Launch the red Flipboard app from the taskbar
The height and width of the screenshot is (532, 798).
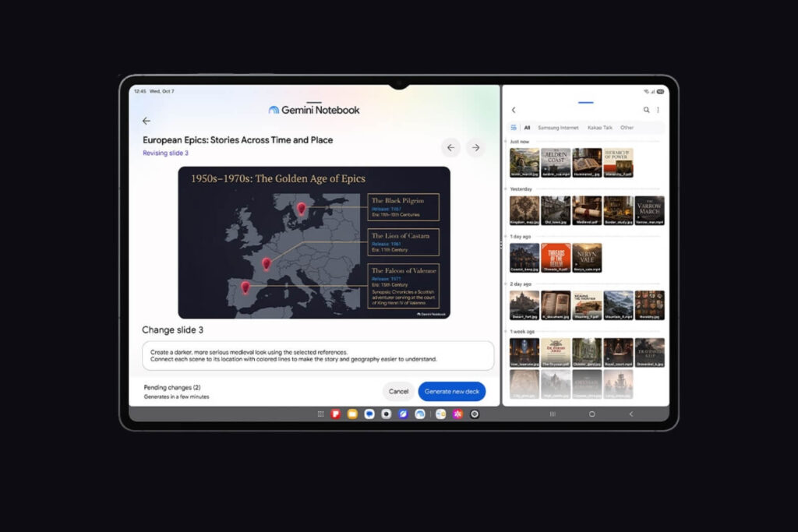336,414
